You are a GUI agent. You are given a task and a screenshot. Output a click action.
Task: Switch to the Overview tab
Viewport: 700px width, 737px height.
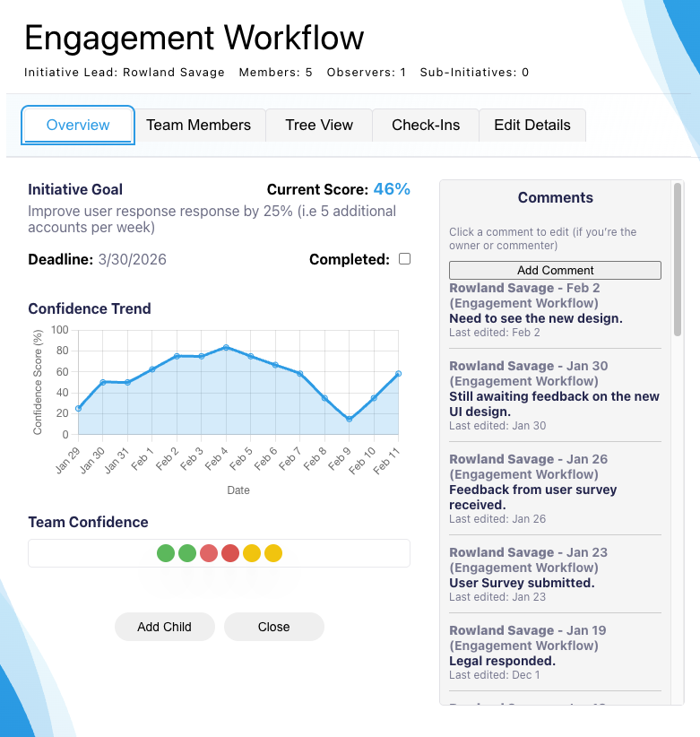(78, 125)
